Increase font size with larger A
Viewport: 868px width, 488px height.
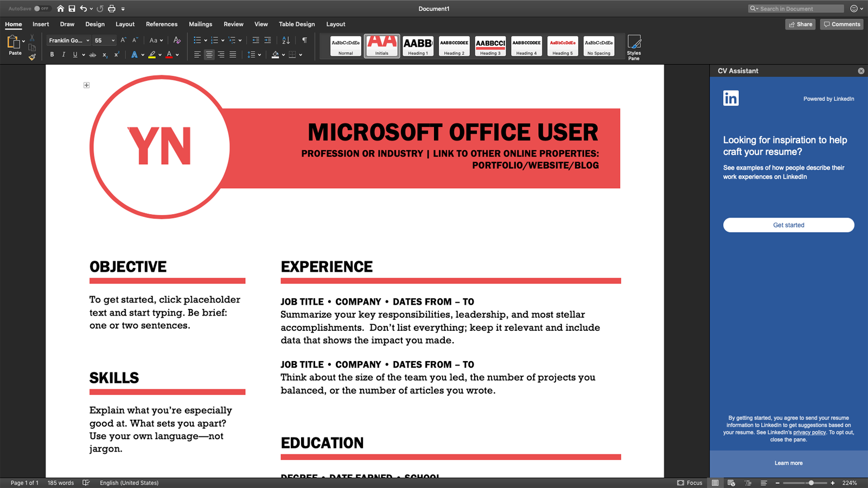click(123, 40)
